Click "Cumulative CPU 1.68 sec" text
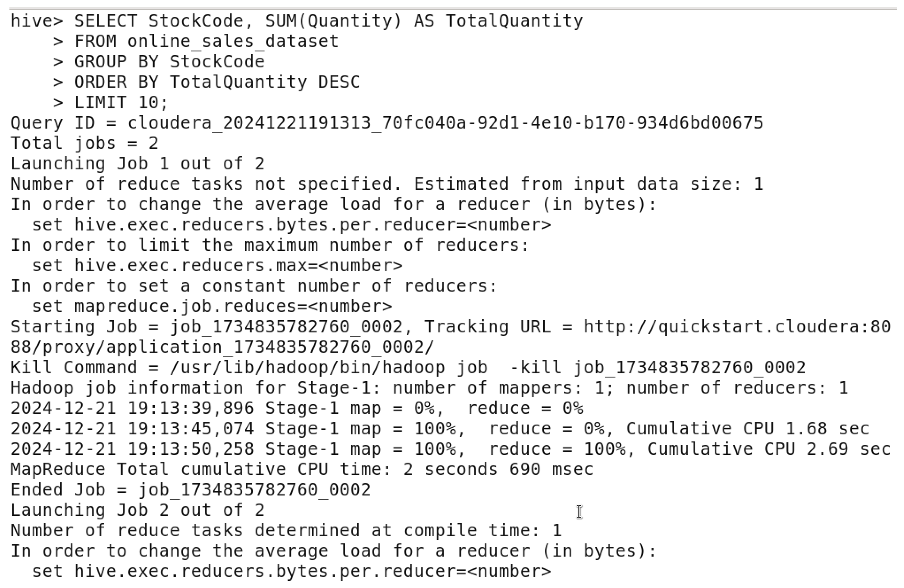This screenshot has width=904, height=588. click(x=747, y=429)
